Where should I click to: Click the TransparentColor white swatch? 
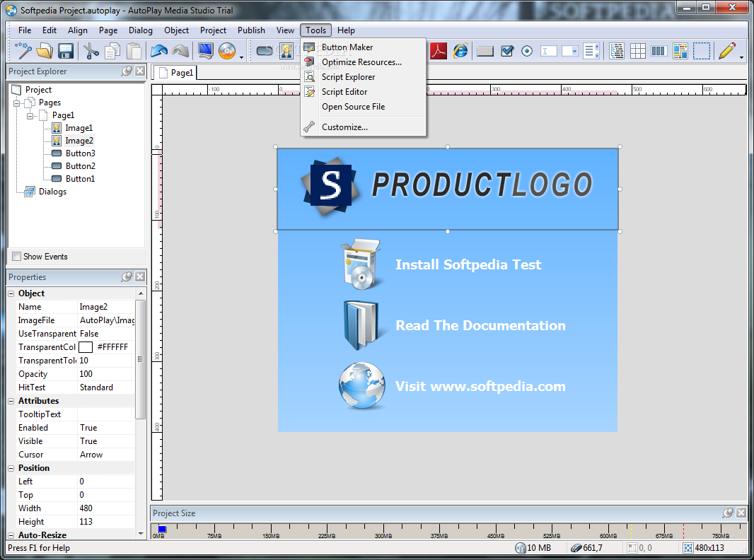(86, 347)
